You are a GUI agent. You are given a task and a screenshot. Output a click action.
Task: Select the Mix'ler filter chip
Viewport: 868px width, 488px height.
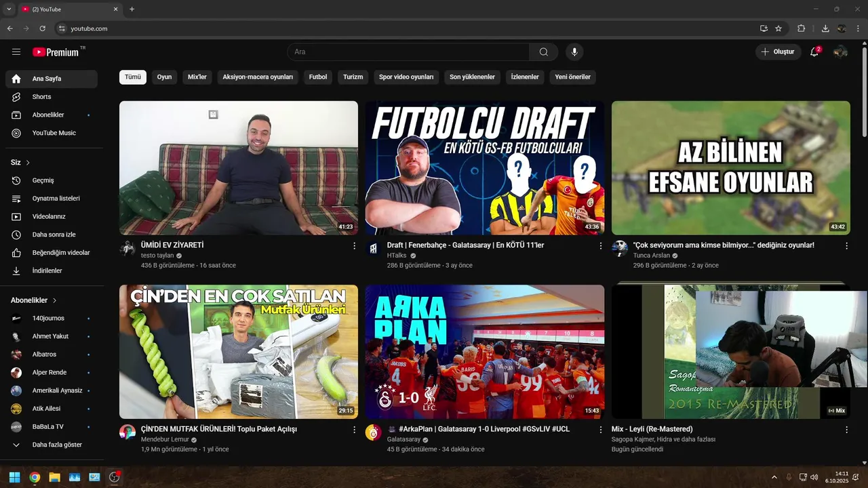coord(197,77)
